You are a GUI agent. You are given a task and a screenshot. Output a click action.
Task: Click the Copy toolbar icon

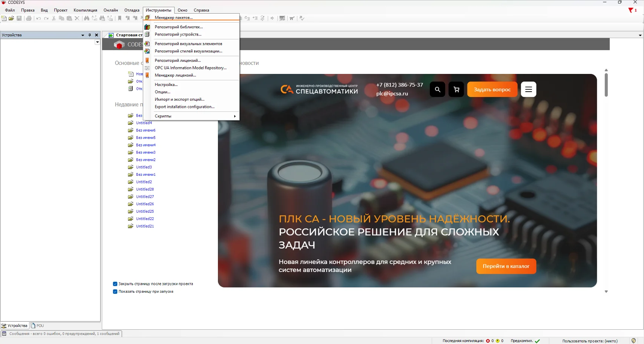pos(61,18)
